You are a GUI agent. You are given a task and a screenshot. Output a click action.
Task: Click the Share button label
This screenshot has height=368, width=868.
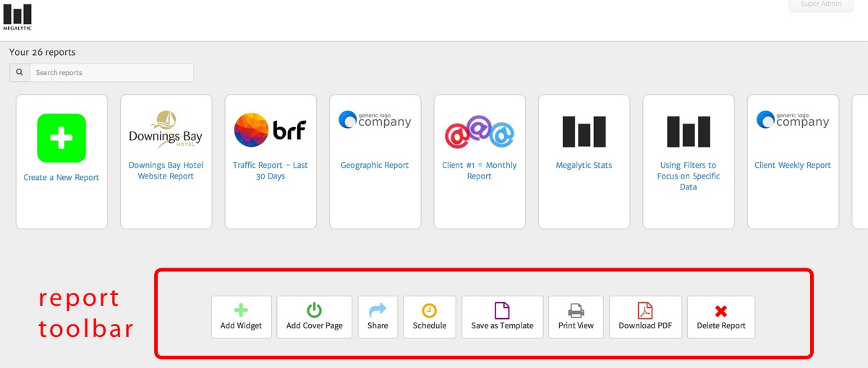[378, 325]
